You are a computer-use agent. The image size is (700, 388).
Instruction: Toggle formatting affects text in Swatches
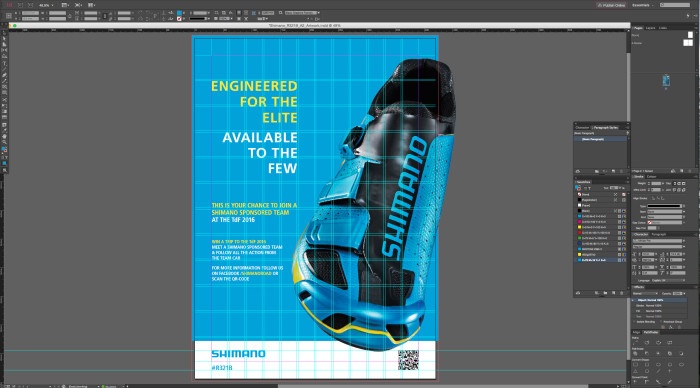coord(590,188)
